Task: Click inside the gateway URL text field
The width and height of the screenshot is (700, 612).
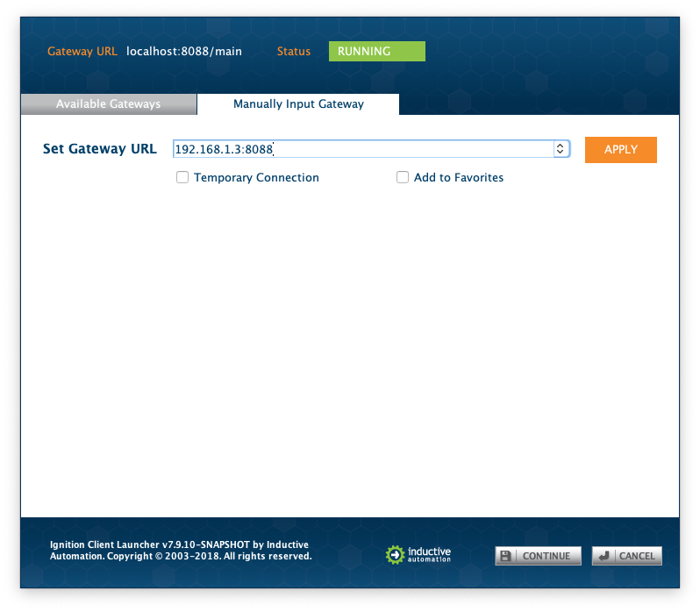Action: (360, 150)
